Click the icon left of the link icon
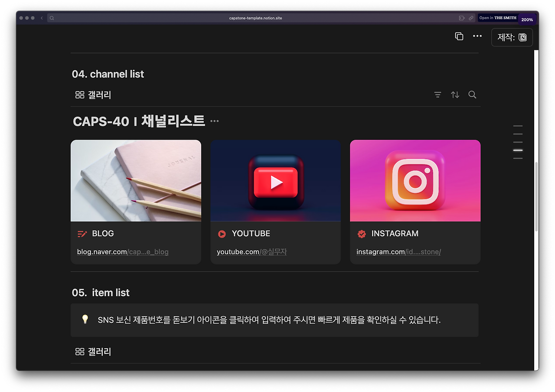This screenshot has height=392, width=555. click(462, 18)
